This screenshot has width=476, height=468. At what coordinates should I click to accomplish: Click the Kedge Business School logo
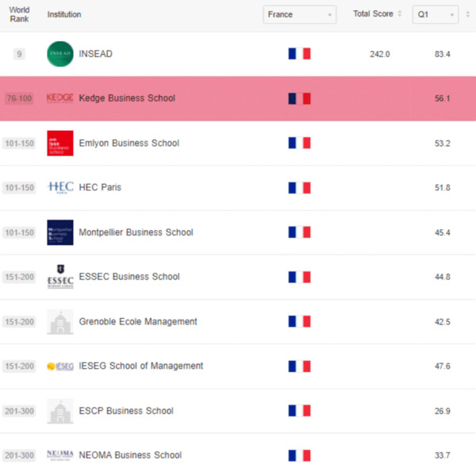click(60, 98)
